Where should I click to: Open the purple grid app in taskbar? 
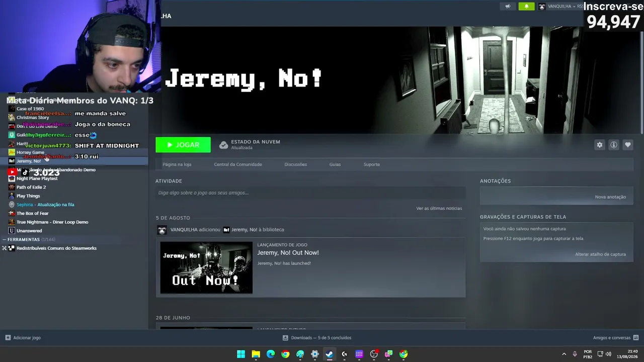359,354
